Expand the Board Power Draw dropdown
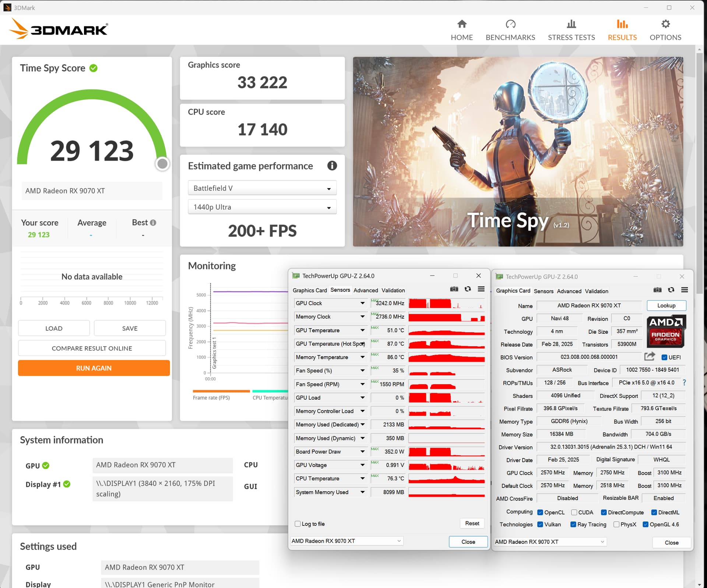This screenshot has width=707, height=588. tap(362, 451)
